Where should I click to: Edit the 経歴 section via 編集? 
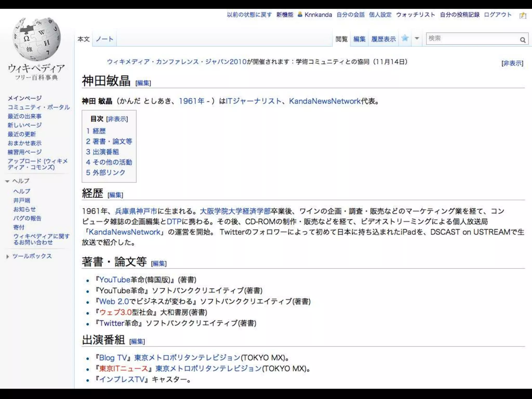[115, 195]
